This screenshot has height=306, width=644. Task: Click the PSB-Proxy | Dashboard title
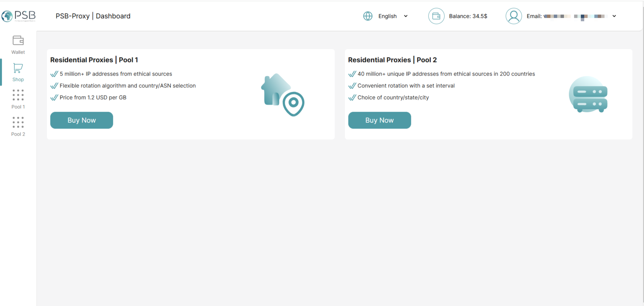(x=93, y=16)
